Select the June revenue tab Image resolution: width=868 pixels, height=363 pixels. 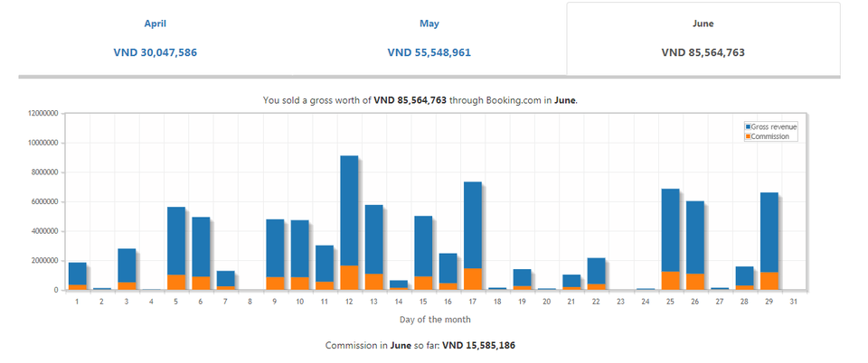(703, 38)
